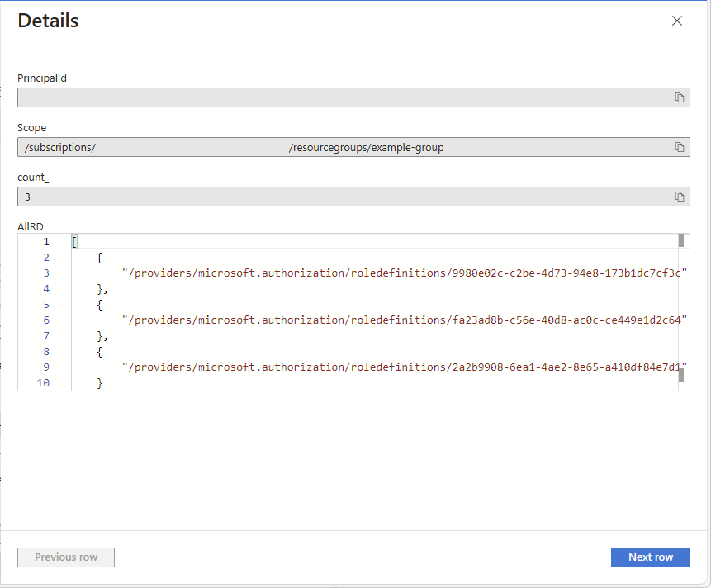The width and height of the screenshot is (711, 588).
Task: Place cursor on the opening bracket in line 1
Action: coord(74,242)
